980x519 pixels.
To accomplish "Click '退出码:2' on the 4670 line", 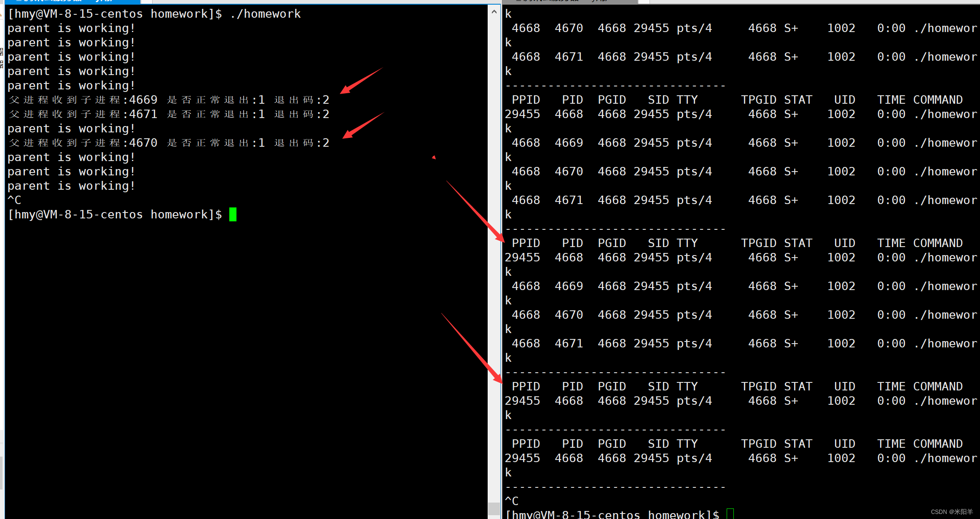I will click(302, 143).
